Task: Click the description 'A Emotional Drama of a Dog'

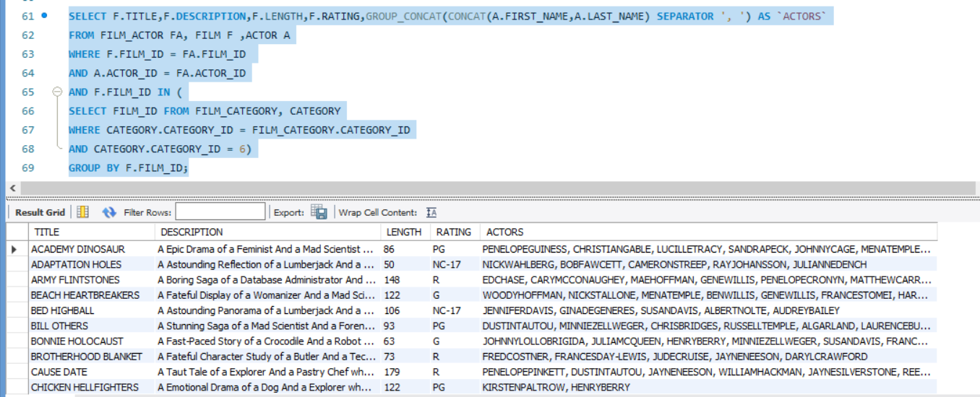Action: pos(267,387)
